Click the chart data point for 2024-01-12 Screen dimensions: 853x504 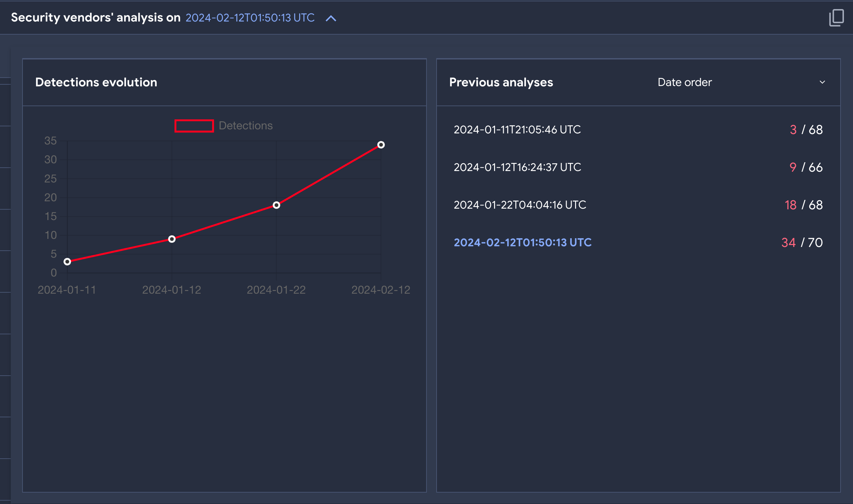[x=172, y=239]
